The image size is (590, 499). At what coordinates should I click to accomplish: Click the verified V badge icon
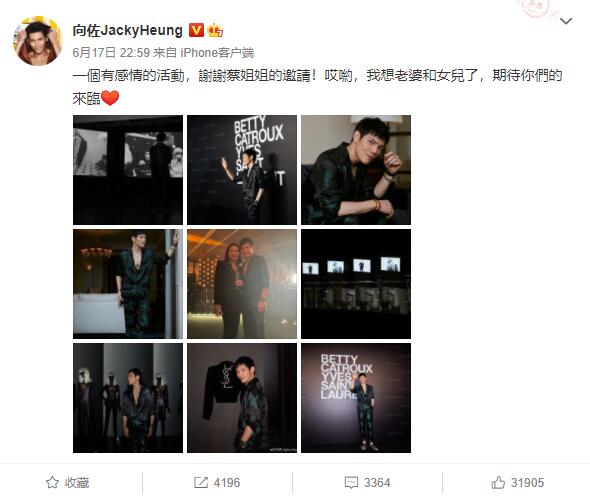pos(196,30)
